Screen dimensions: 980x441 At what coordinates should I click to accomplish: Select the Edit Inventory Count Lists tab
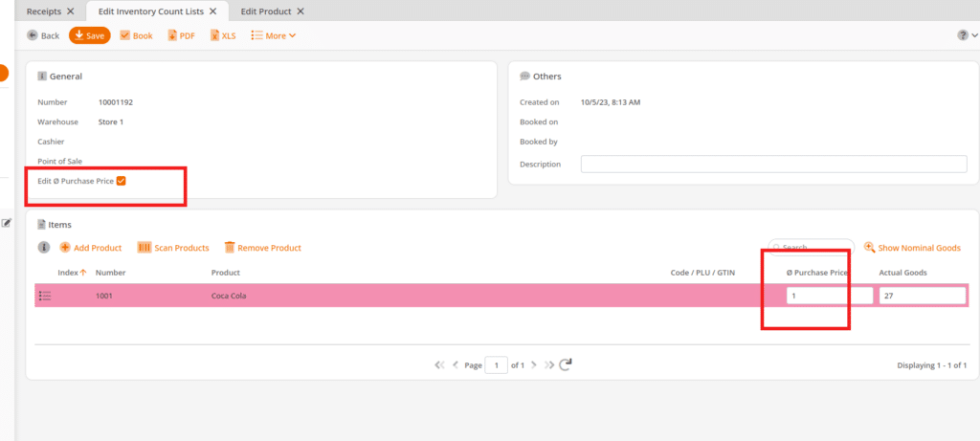151,11
